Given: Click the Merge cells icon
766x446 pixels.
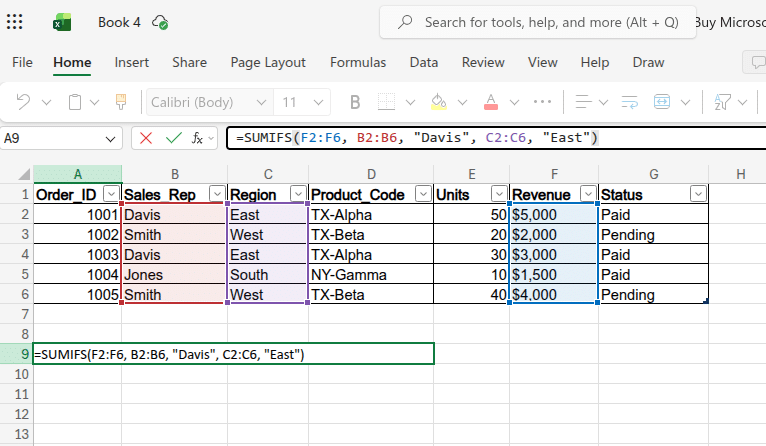Looking at the screenshot, I should tap(662, 102).
